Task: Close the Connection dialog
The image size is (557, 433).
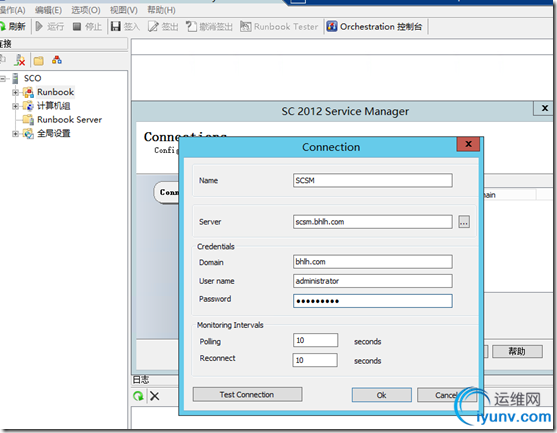Action: tap(468, 144)
